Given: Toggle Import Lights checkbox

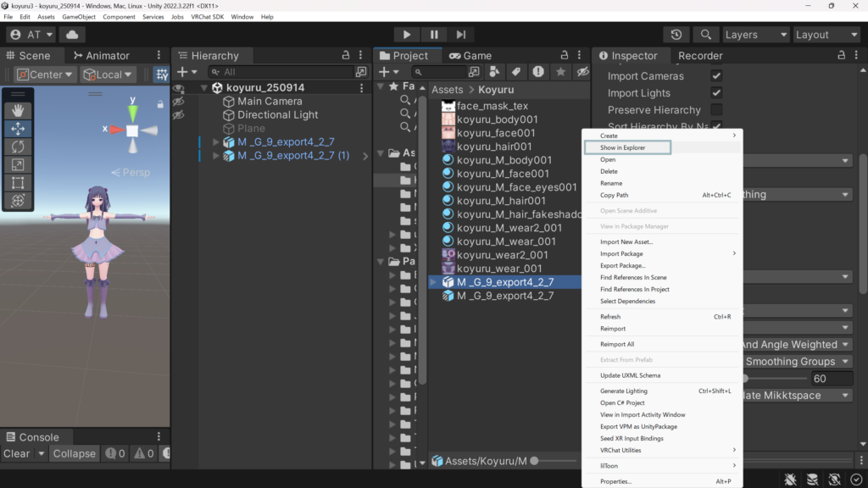Looking at the screenshot, I should pos(716,93).
